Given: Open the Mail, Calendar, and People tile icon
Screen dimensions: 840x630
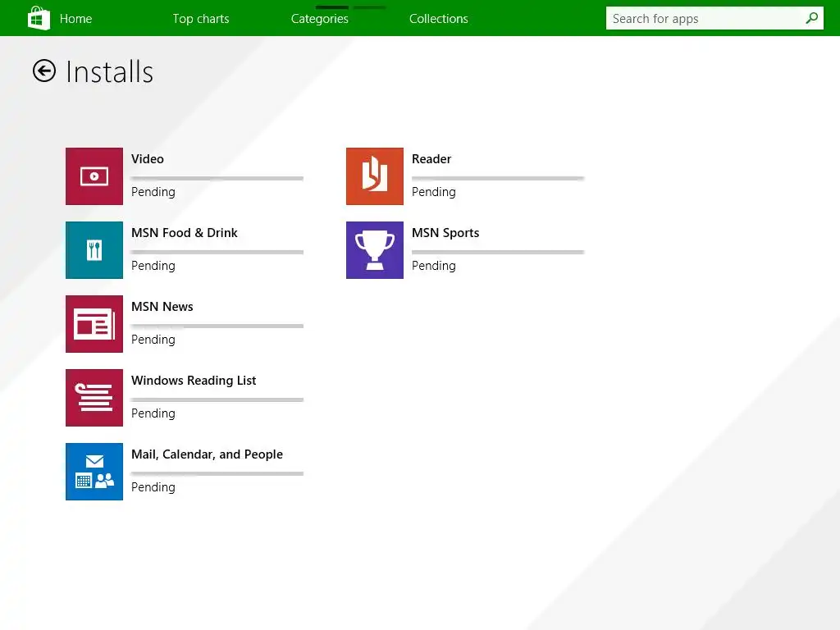Looking at the screenshot, I should [x=94, y=472].
